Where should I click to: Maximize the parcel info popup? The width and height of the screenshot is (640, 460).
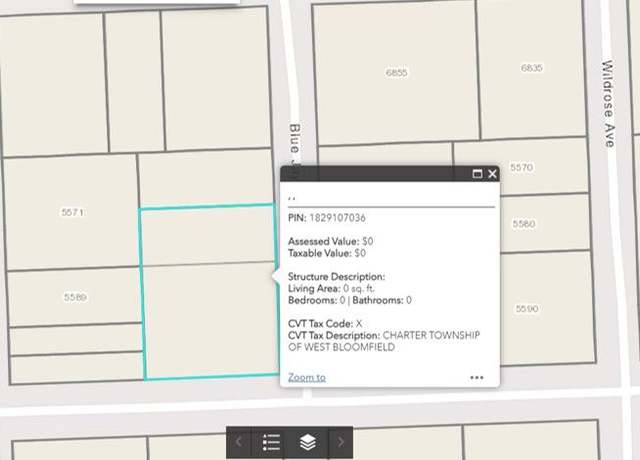click(x=477, y=174)
